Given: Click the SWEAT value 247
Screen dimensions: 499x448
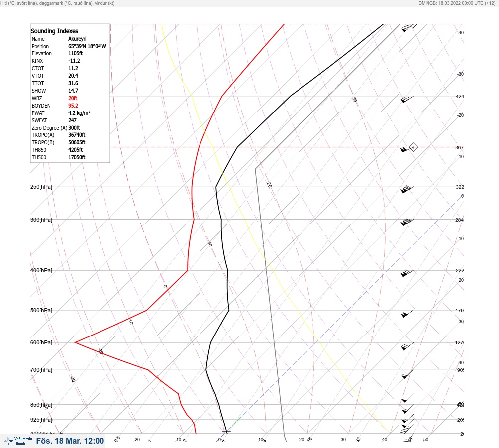Looking at the screenshot, I should (x=72, y=120).
